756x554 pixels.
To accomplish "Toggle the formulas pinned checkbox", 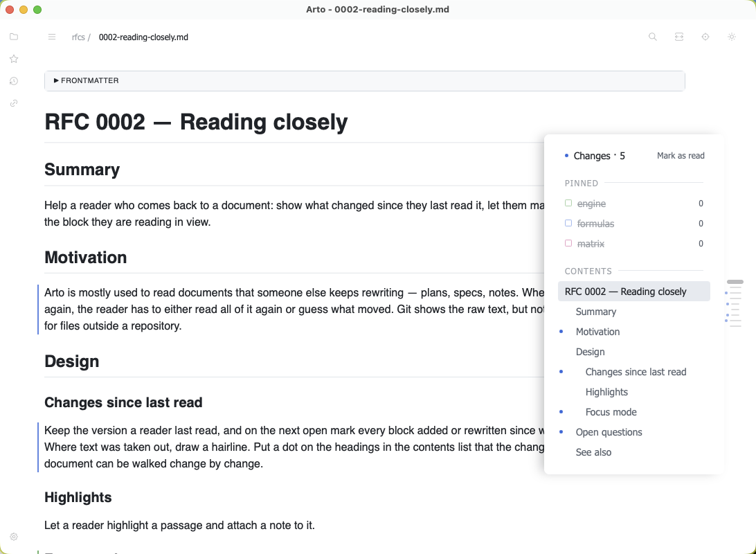I will tap(568, 223).
